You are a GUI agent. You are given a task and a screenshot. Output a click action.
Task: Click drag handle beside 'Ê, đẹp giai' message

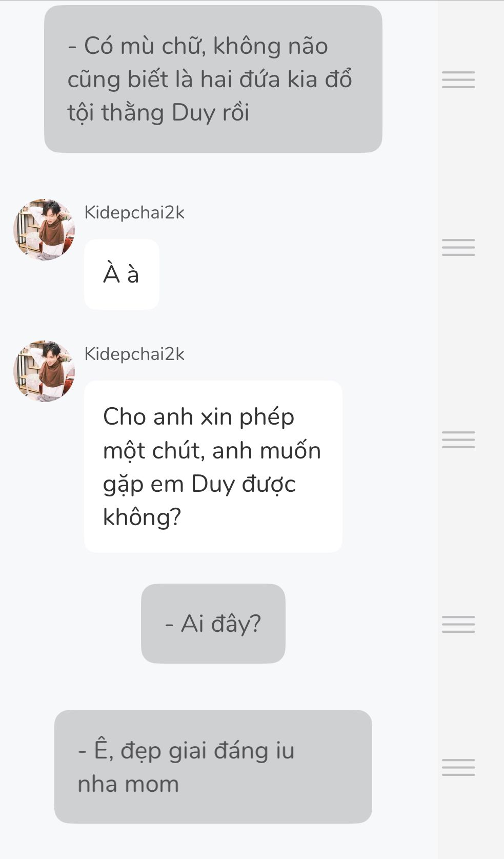(458, 767)
